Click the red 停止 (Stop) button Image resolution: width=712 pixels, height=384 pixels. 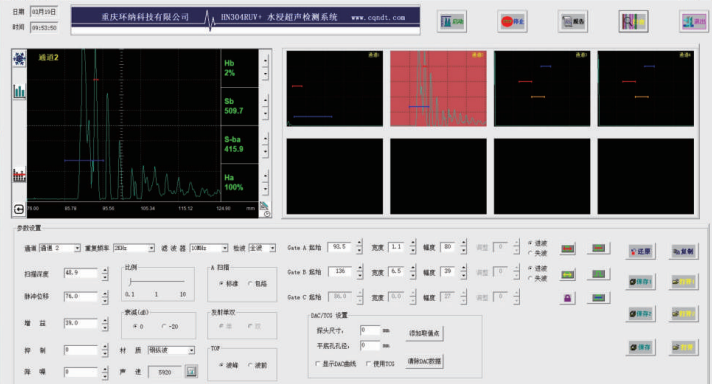512,21
